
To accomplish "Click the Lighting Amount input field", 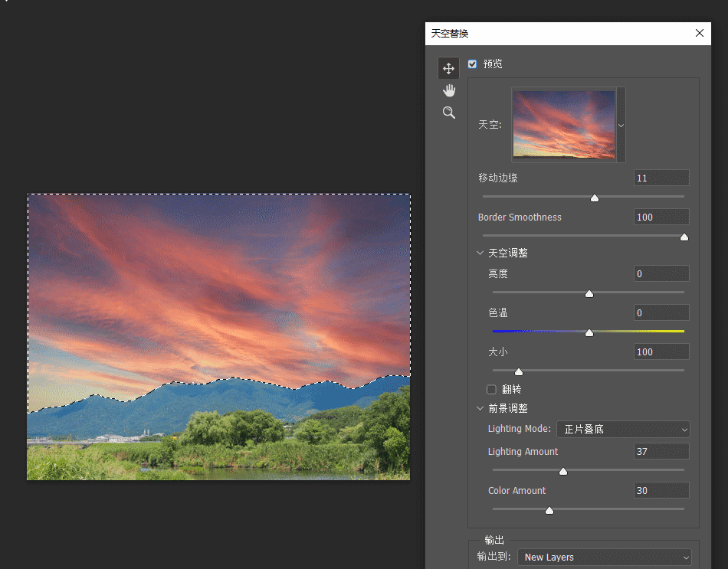I will click(x=661, y=451).
